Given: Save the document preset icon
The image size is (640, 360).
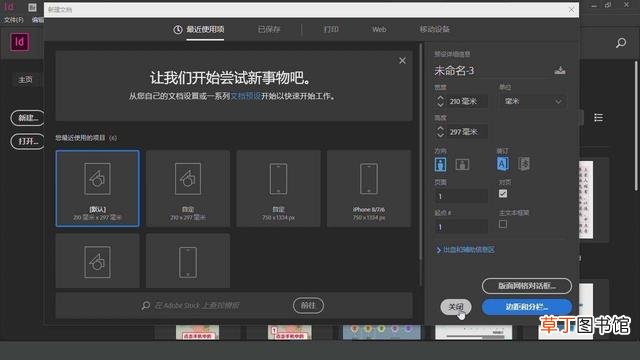Looking at the screenshot, I should pos(560,71).
